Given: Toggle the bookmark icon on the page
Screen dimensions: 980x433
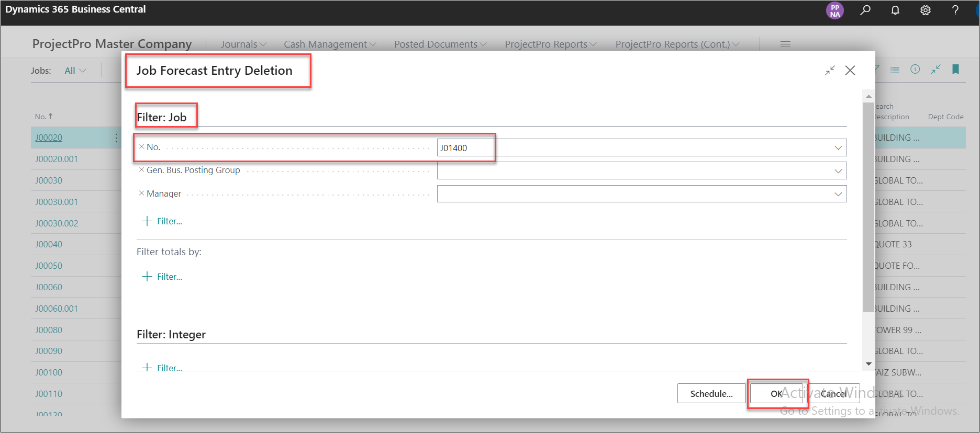Looking at the screenshot, I should [x=955, y=70].
